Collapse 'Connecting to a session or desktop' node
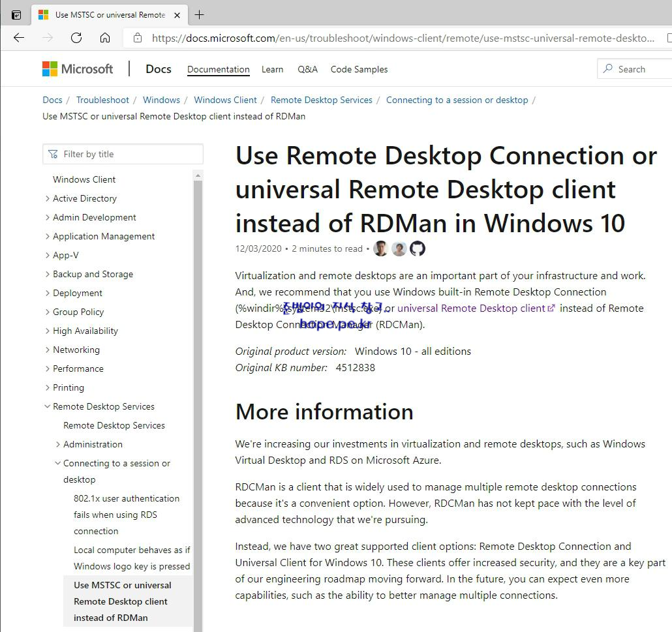 [58, 463]
